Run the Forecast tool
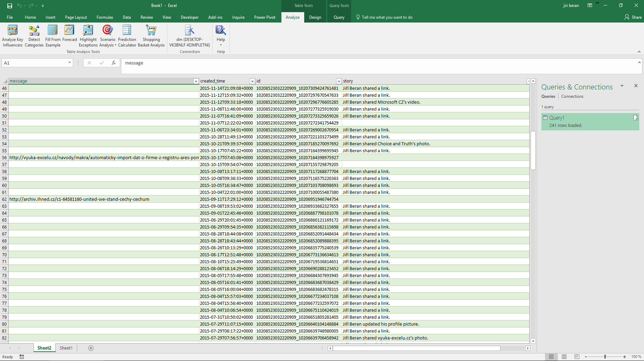This screenshot has width=644, height=361. tap(69, 34)
